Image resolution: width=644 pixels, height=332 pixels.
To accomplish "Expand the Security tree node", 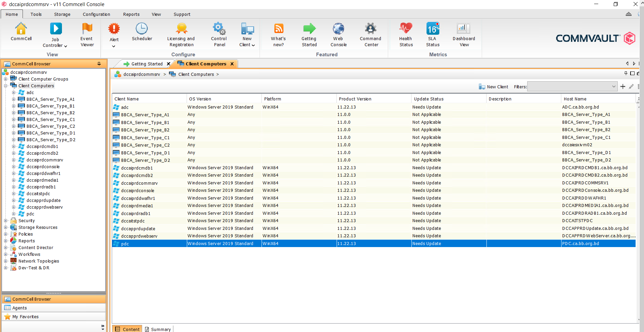I will click(x=6, y=220).
